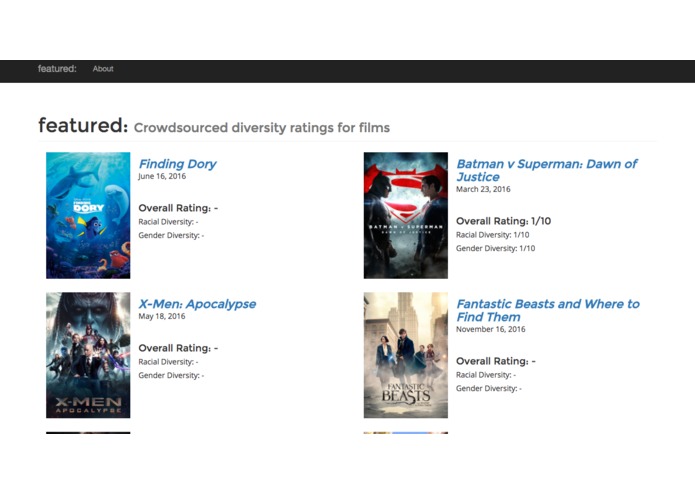Click X-Men: Apocalypse's Overall Rating text
Image resolution: width=695 pixels, height=494 pixels.
click(x=178, y=348)
